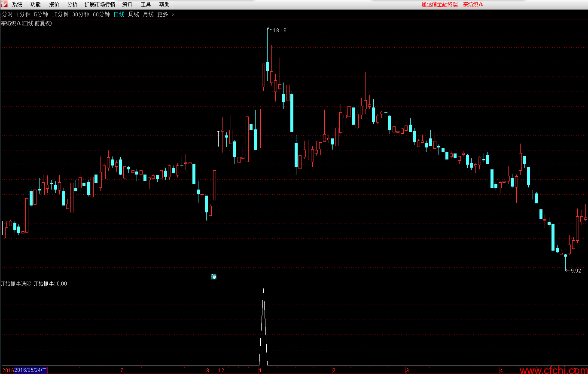This screenshot has height=374, width=588.
Task: Click the 开始抓牛: 0.00 indicator value
Action: (x=50, y=284)
